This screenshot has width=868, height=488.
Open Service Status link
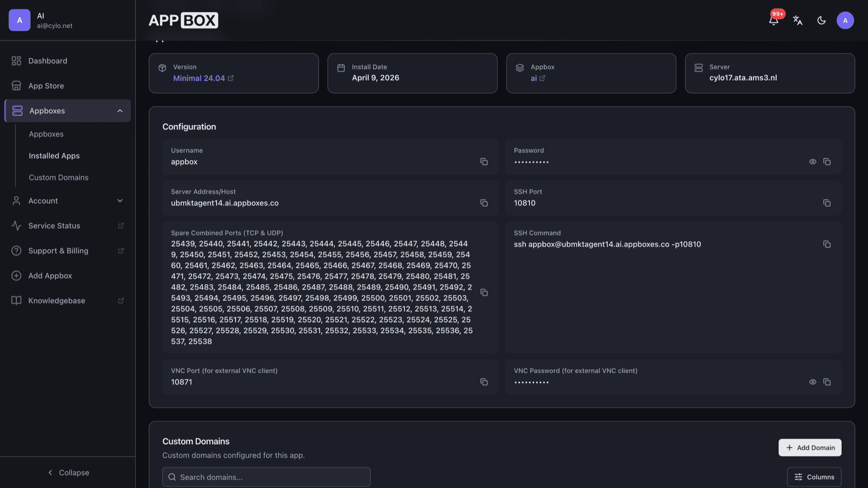point(67,225)
